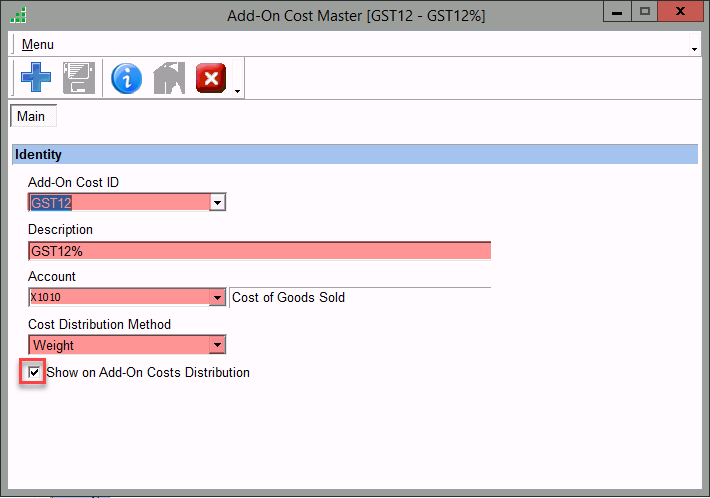
Task: Click the green plus Add New icon
Action: tap(35, 78)
